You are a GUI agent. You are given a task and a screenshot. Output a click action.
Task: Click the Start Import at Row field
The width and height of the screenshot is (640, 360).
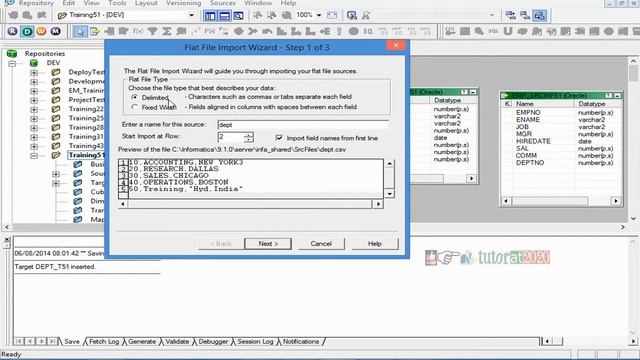tap(231, 137)
